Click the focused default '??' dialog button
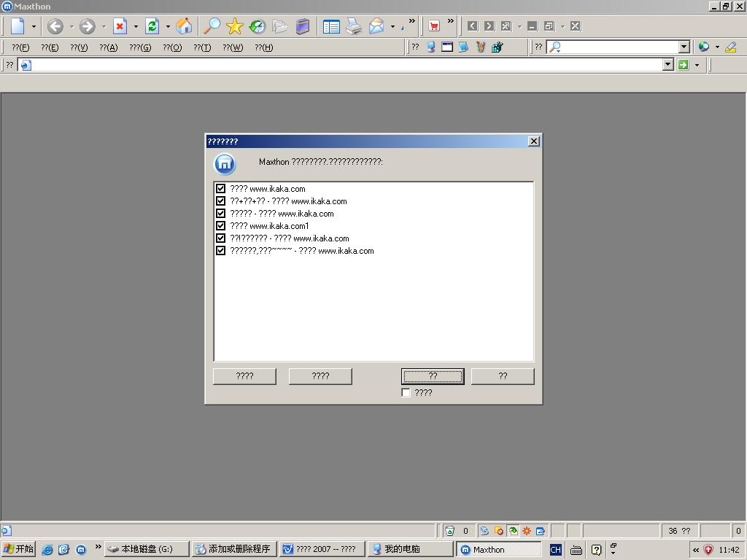The width and height of the screenshot is (747, 560). click(x=433, y=376)
